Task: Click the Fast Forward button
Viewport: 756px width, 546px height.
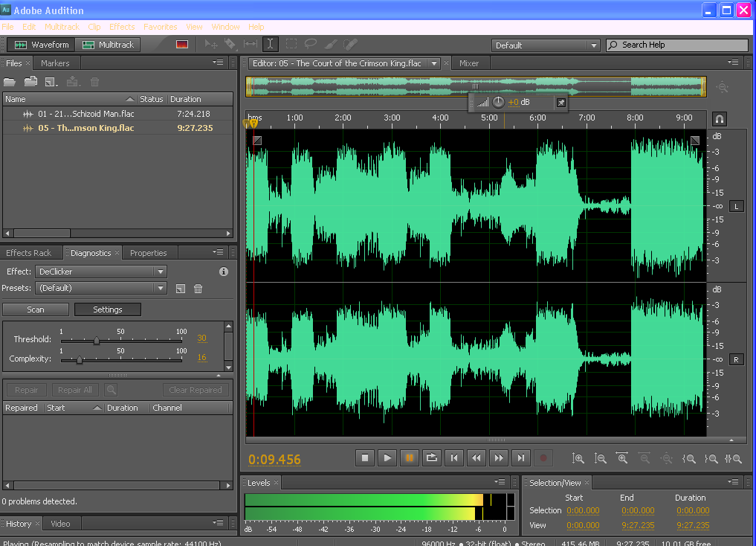Action: [499, 458]
